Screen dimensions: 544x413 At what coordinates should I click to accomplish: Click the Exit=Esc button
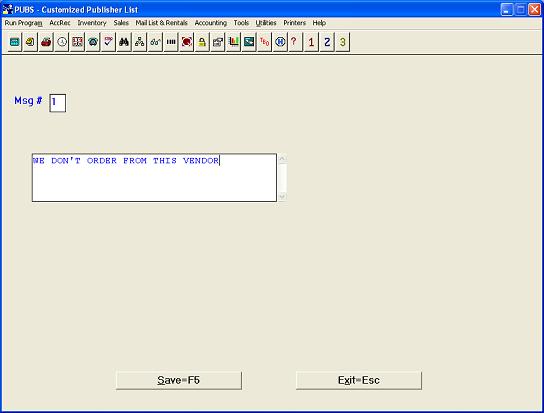pos(359,380)
